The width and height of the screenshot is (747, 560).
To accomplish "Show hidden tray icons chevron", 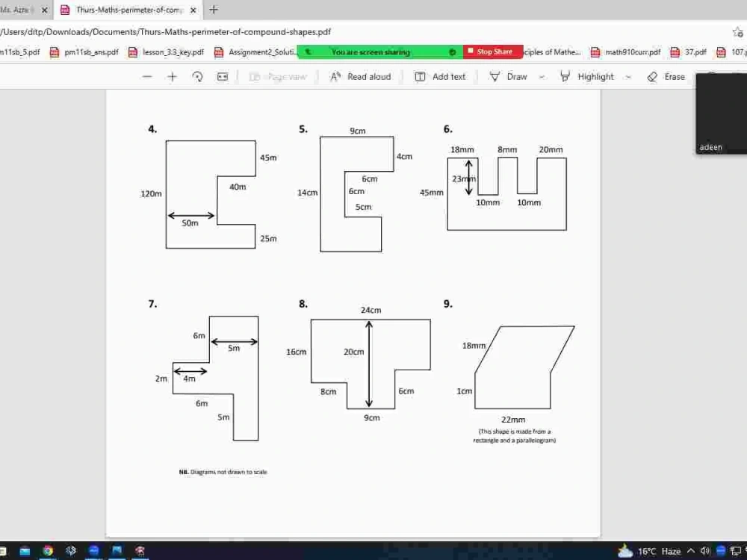I will [691, 551].
